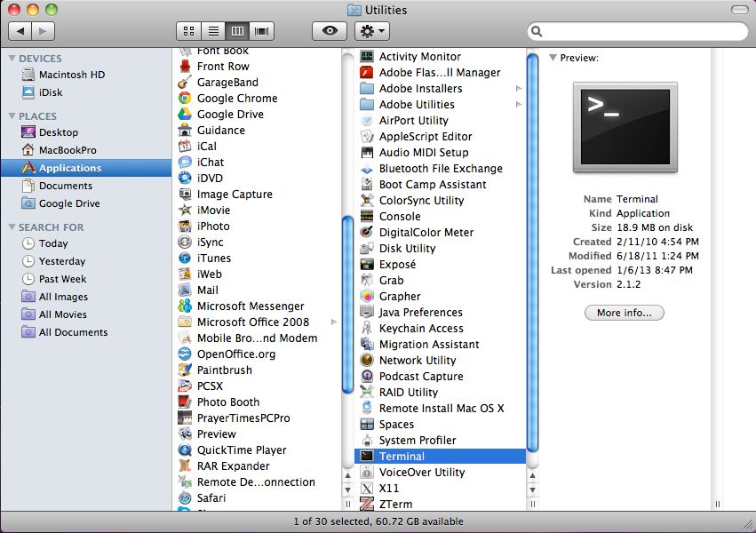
Task: Select the ColorSync Utility icon
Action: (x=367, y=201)
